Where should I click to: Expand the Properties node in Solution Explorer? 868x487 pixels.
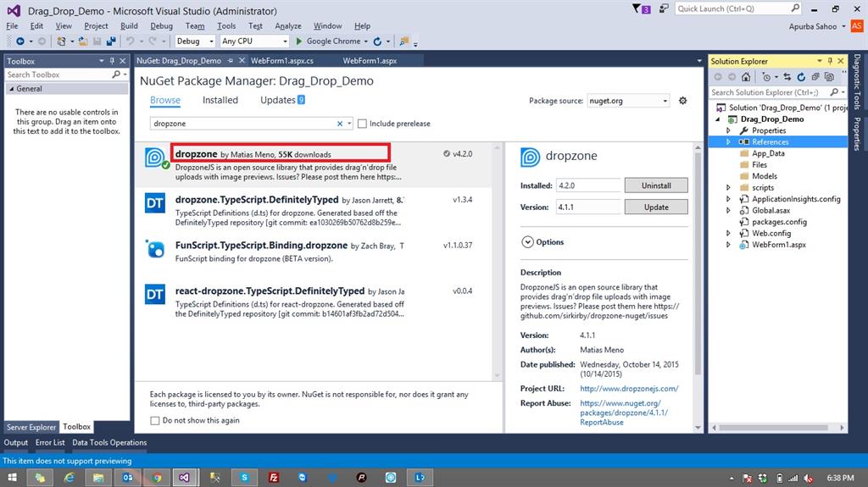tap(728, 130)
